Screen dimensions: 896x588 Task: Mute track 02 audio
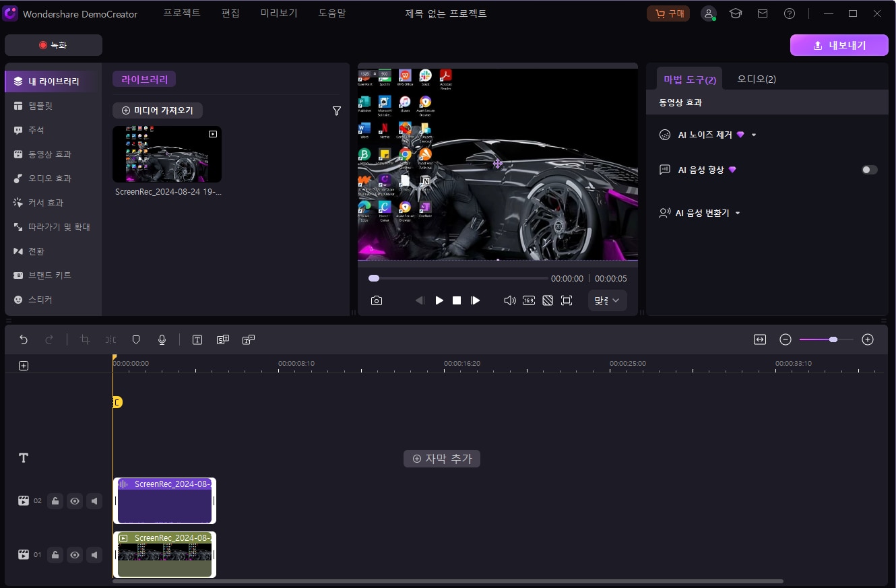click(x=94, y=500)
